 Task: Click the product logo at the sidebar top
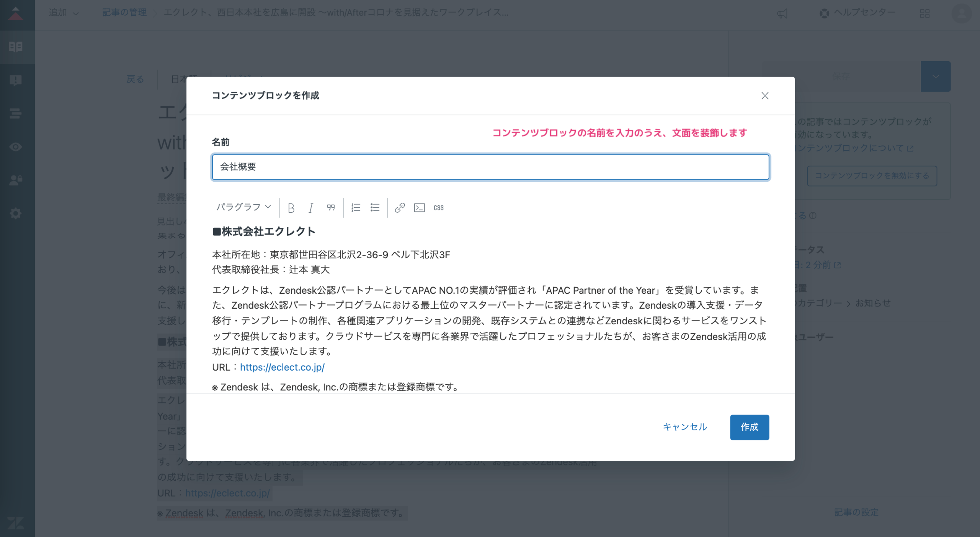coord(16,14)
